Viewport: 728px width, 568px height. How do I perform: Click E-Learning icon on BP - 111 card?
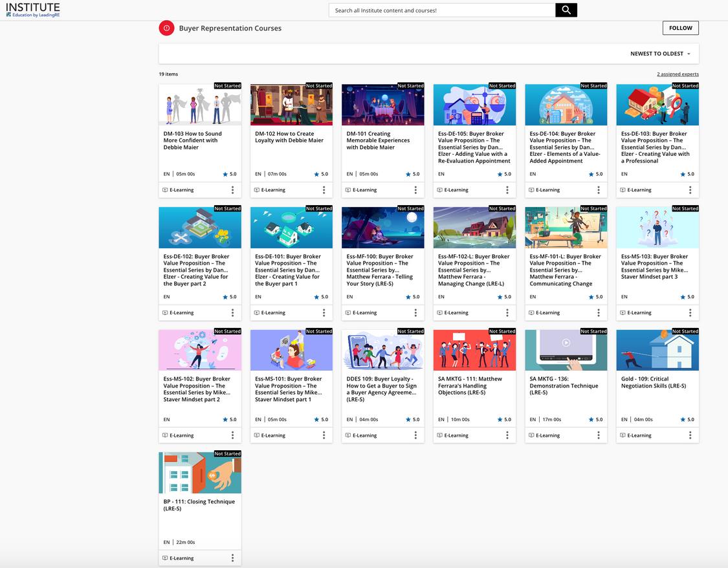click(x=165, y=558)
